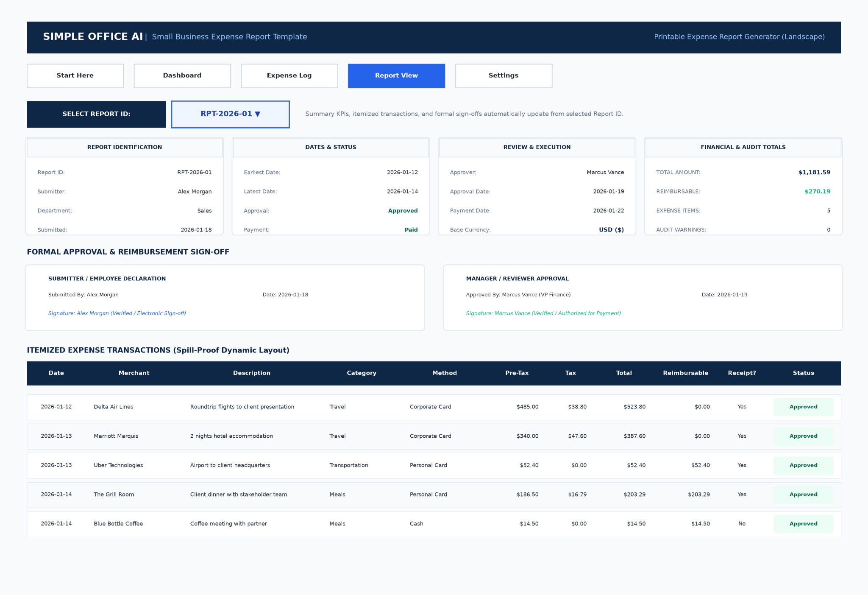Viewport: 868px width, 595px height.
Task: Click Approved badge in The Grill Room row
Action: (803, 494)
